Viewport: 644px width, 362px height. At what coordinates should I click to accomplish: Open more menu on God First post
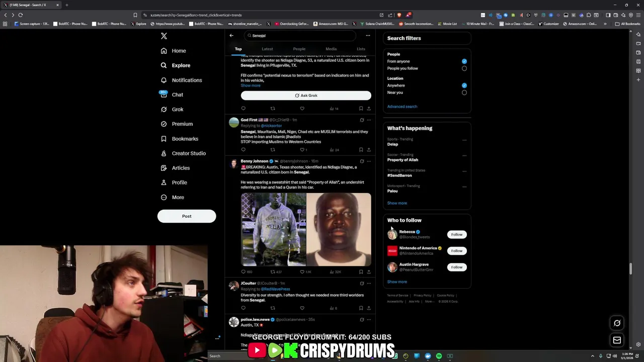(369, 120)
